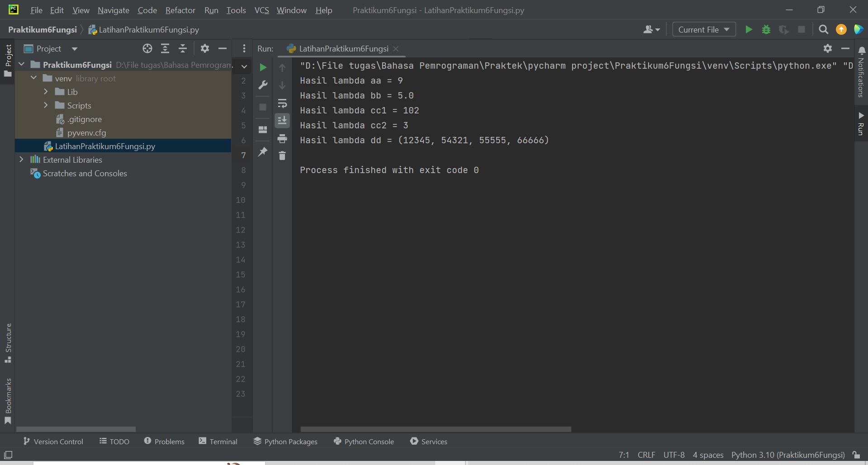Open the Current File run configuration dropdown
This screenshot has height=465, width=868.
coord(703,29)
